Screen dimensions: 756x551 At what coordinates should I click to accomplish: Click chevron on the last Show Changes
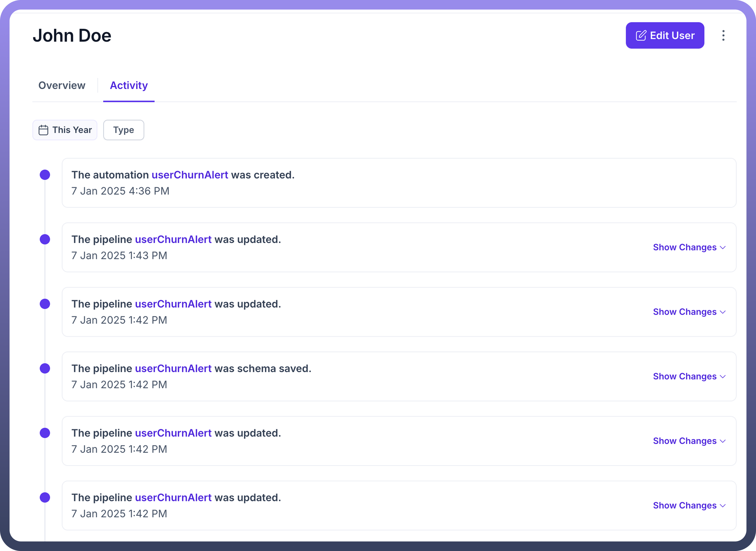click(723, 506)
